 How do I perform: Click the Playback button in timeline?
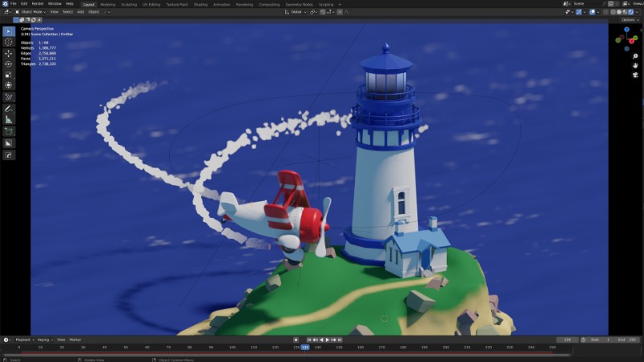(x=23, y=339)
